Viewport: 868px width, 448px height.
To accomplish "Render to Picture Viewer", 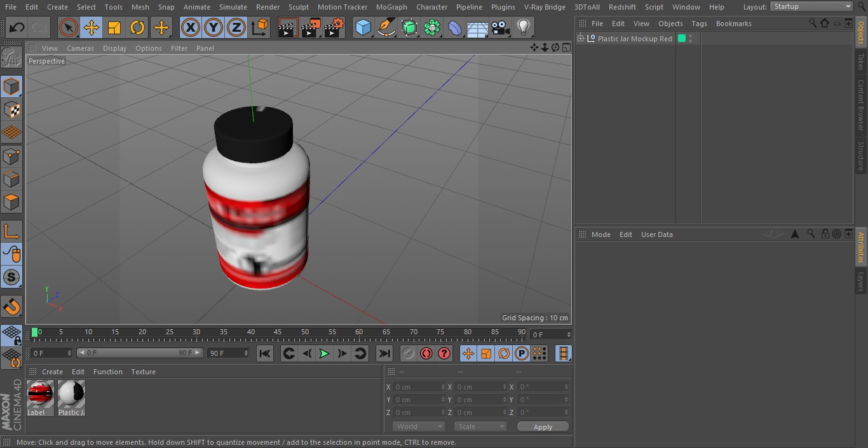I will [x=311, y=28].
